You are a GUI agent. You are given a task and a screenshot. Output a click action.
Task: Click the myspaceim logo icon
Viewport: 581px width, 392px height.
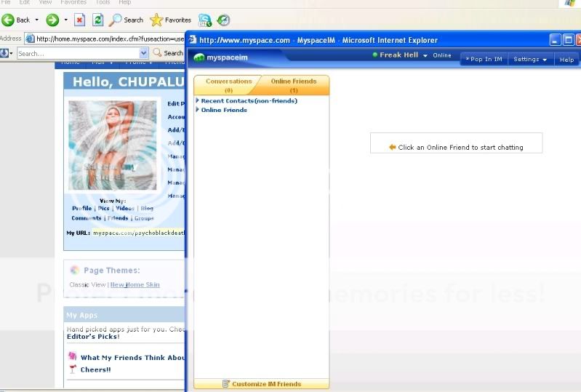pos(199,57)
